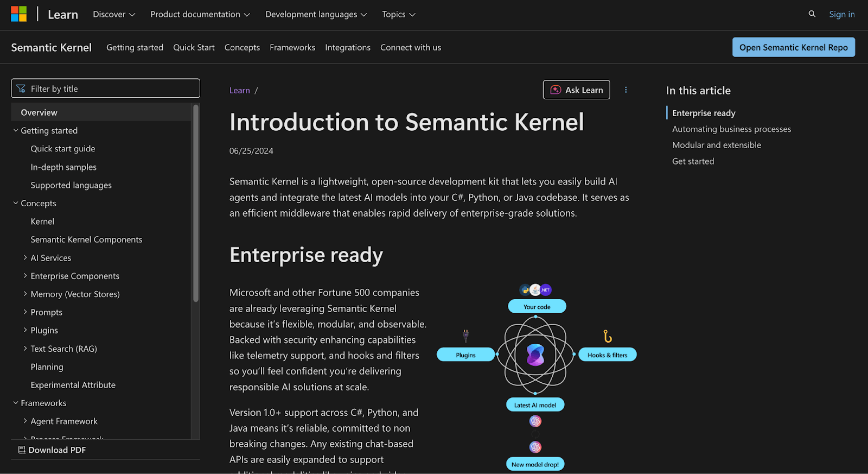Image resolution: width=868 pixels, height=474 pixels.
Task: Open the Product documentation dropdown
Action: click(x=200, y=15)
